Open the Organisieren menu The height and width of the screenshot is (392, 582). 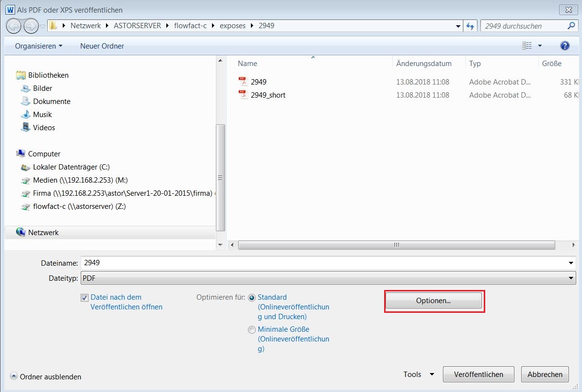pos(38,46)
